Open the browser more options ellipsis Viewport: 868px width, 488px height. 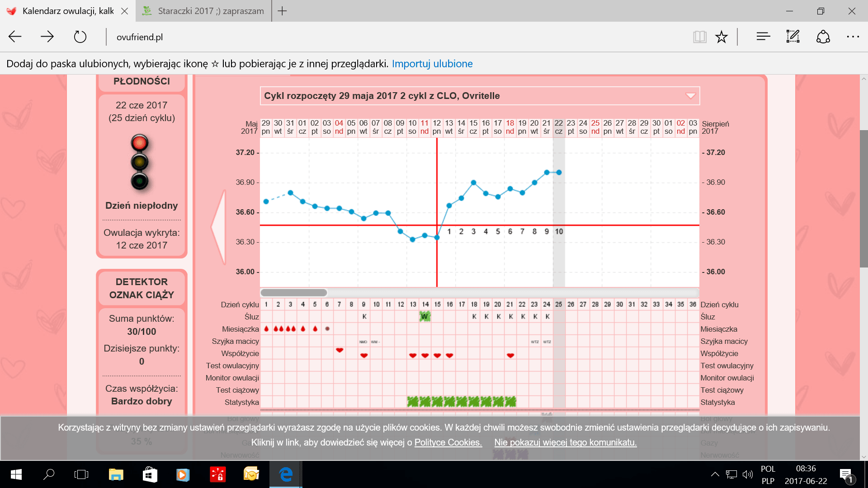853,37
